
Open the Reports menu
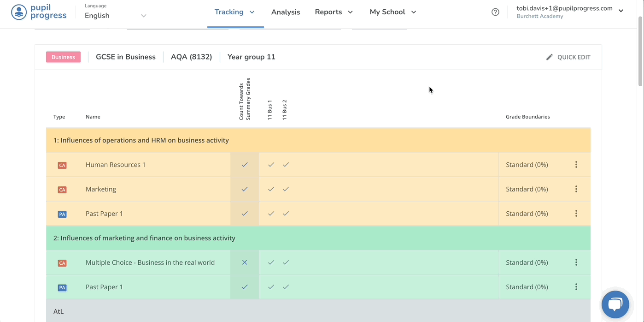[x=334, y=12]
